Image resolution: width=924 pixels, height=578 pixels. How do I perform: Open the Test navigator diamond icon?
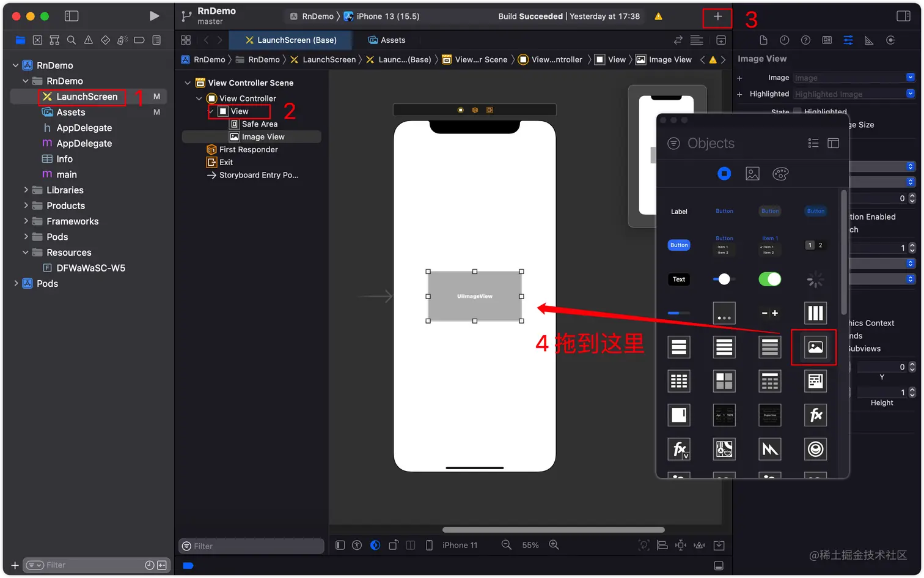coord(105,40)
